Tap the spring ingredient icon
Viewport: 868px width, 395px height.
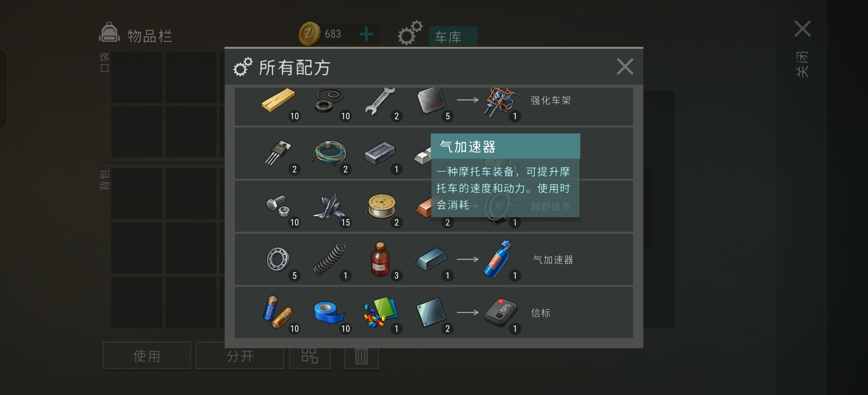(329, 259)
